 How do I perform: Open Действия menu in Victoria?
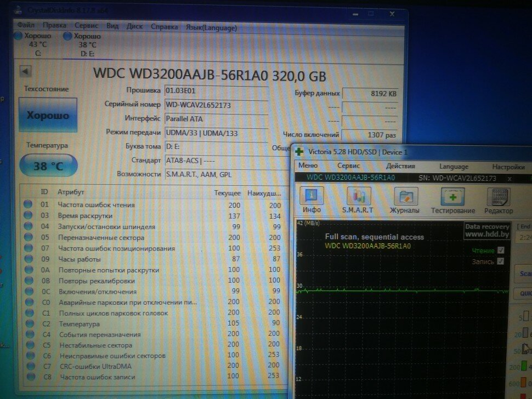pos(400,166)
